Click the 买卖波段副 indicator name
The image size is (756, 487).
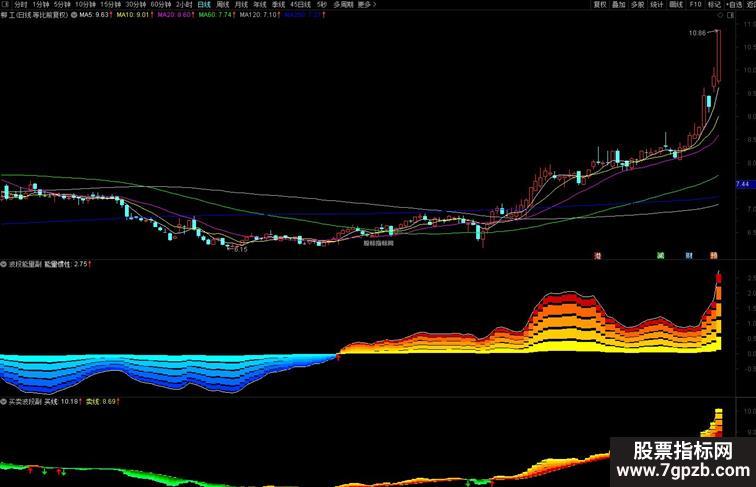(x=25, y=401)
